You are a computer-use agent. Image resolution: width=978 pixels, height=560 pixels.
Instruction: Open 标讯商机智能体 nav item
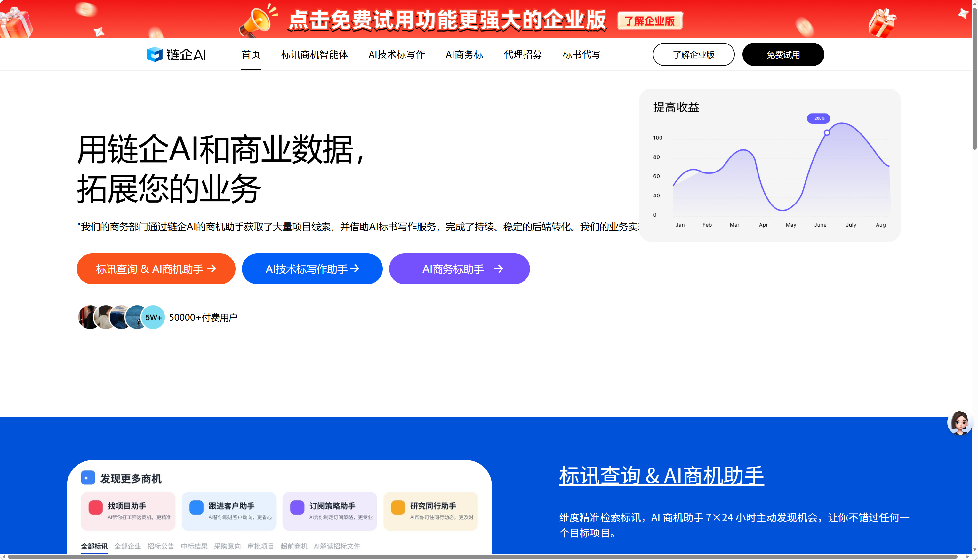(x=314, y=54)
